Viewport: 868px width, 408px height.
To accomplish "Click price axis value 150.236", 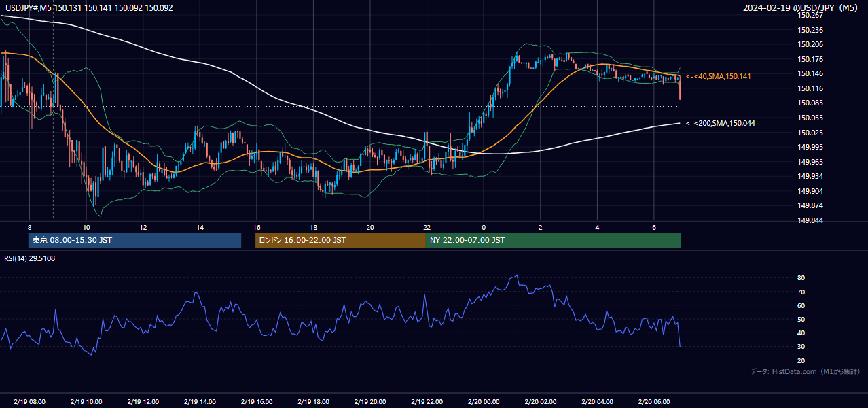I will tap(810, 30).
